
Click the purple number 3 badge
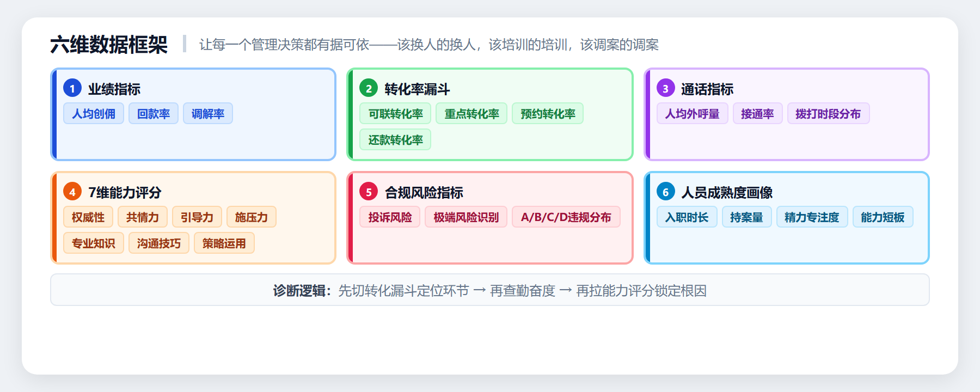[x=665, y=88]
